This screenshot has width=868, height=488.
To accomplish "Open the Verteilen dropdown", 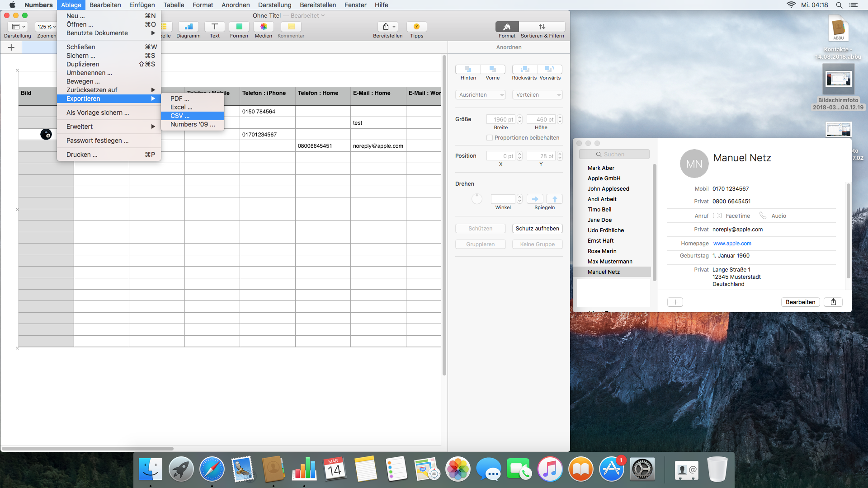I will [x=538, y=95].
